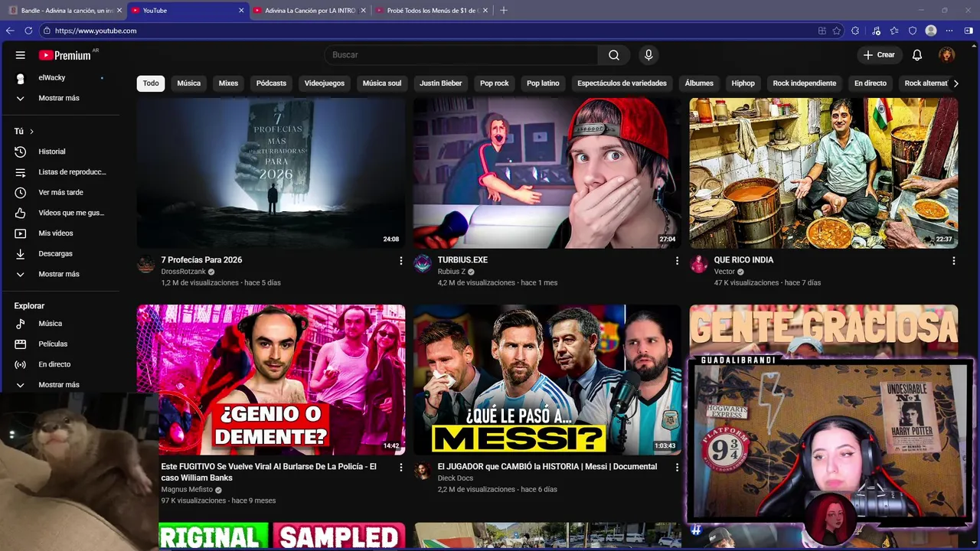Select the Hiphop filter chip

point(743,83)
